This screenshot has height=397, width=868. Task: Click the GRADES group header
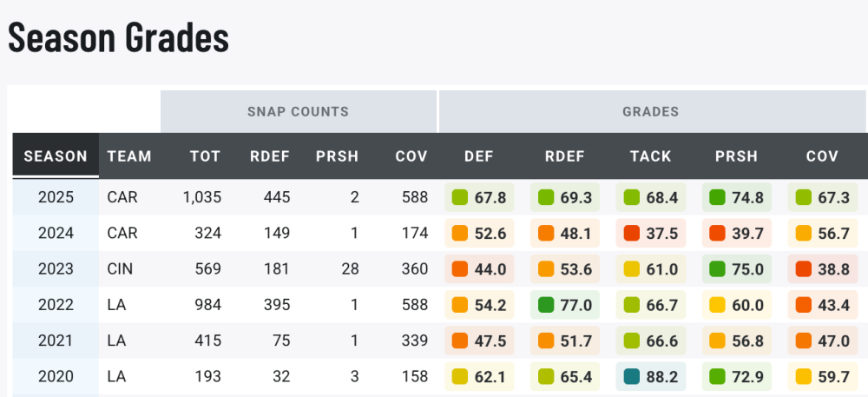[651, 111]
